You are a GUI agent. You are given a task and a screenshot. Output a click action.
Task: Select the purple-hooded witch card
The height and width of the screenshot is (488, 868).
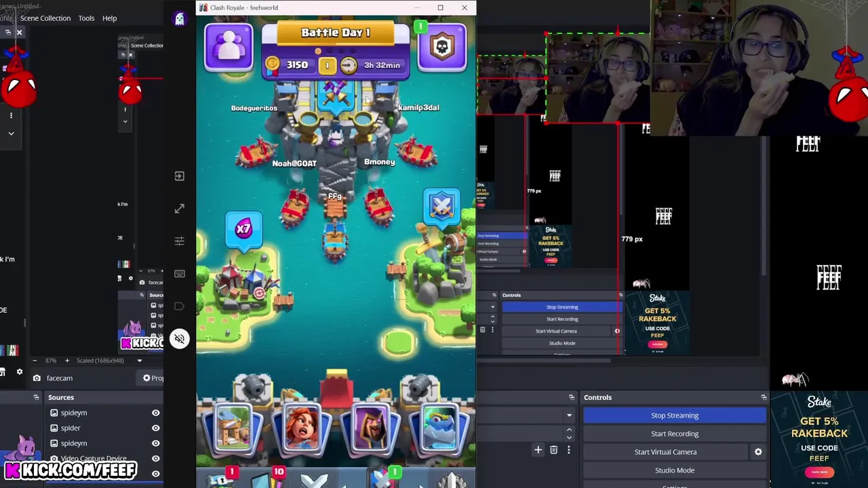coord(372,428)
